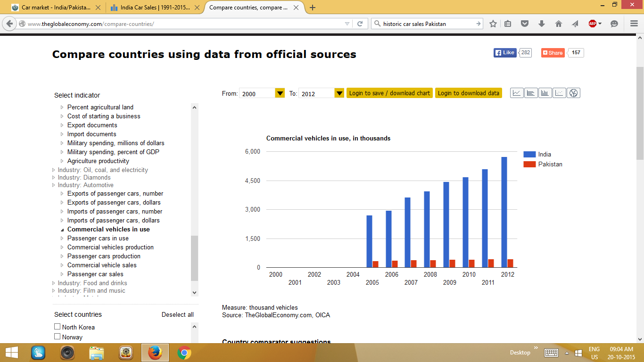Open a new browser tab
The image size is (644, 362).
click(x=313, y=8)
